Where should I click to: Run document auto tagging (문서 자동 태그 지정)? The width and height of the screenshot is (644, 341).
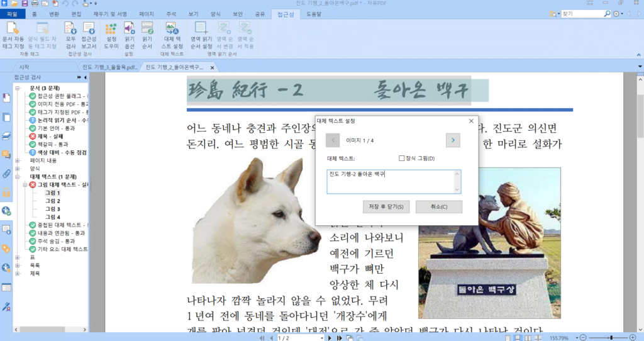click(x=13, y=35)
